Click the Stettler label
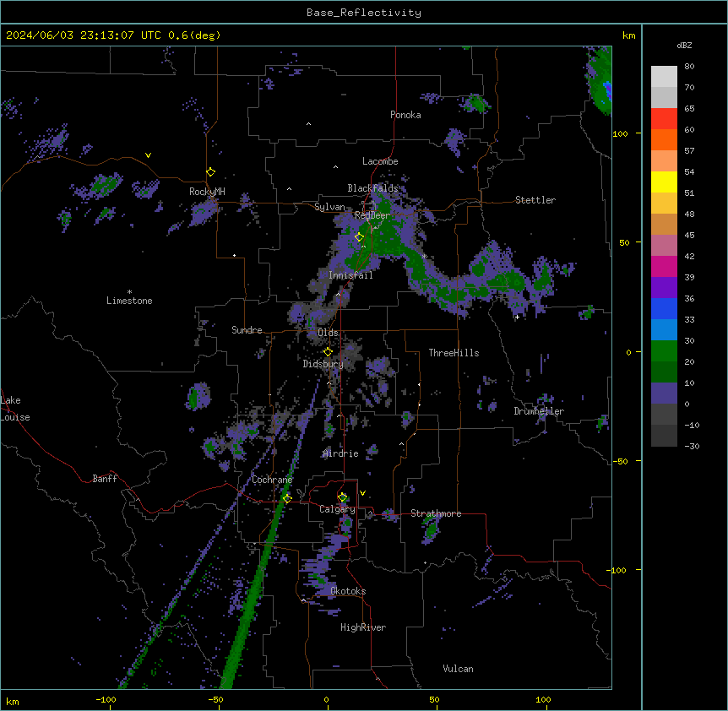 point(535,200)
